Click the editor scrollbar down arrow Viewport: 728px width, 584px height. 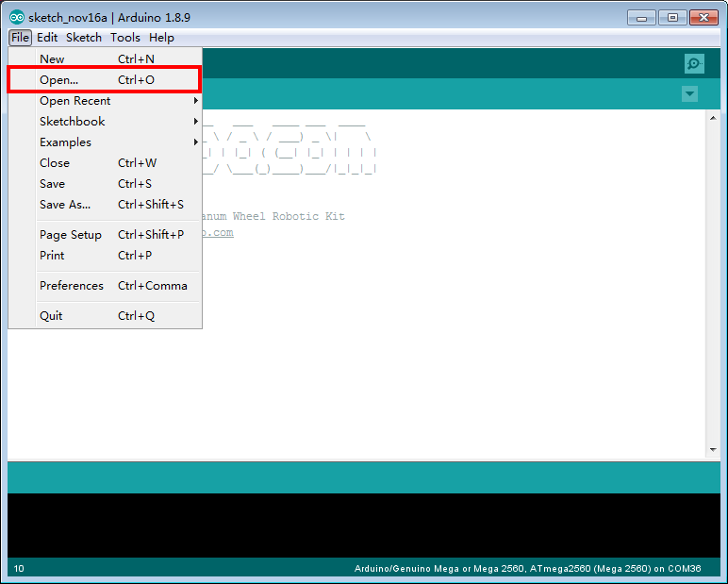[x=713, y=450]
